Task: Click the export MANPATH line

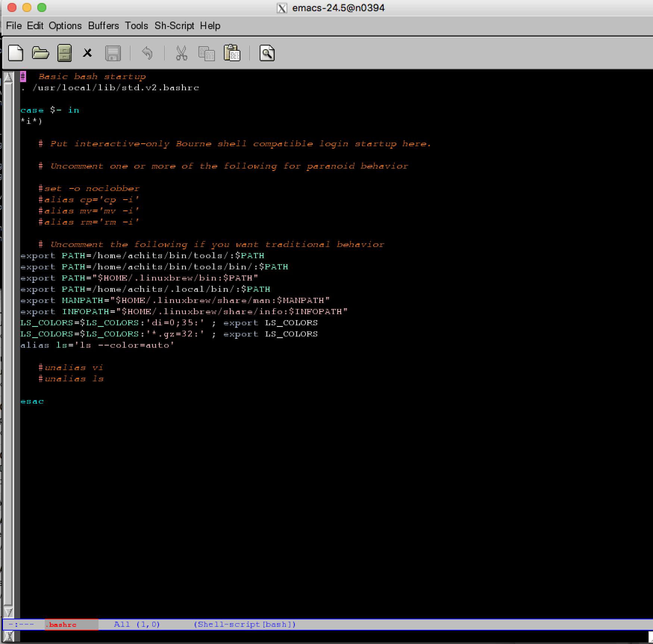Action: click(175, 300)
